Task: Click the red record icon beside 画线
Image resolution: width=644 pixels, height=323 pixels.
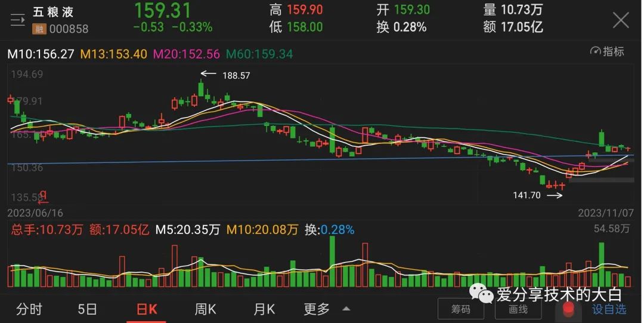Action: 568,309
